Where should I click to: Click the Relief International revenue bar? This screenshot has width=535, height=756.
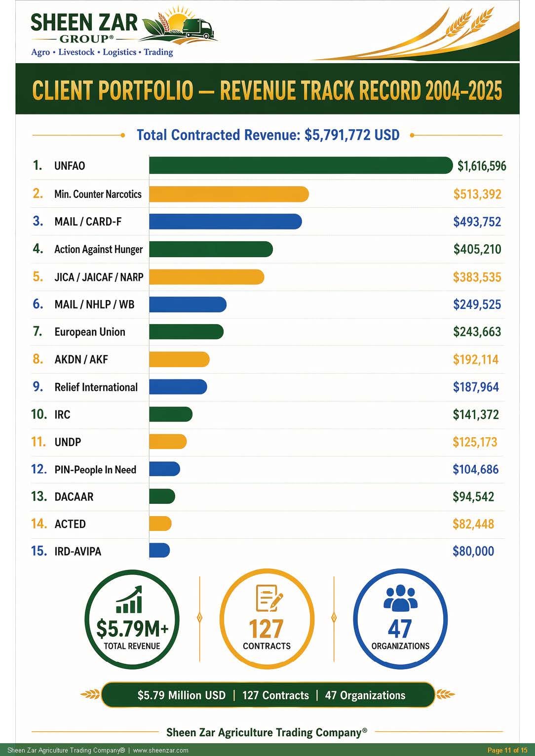[x=178, y=387]
